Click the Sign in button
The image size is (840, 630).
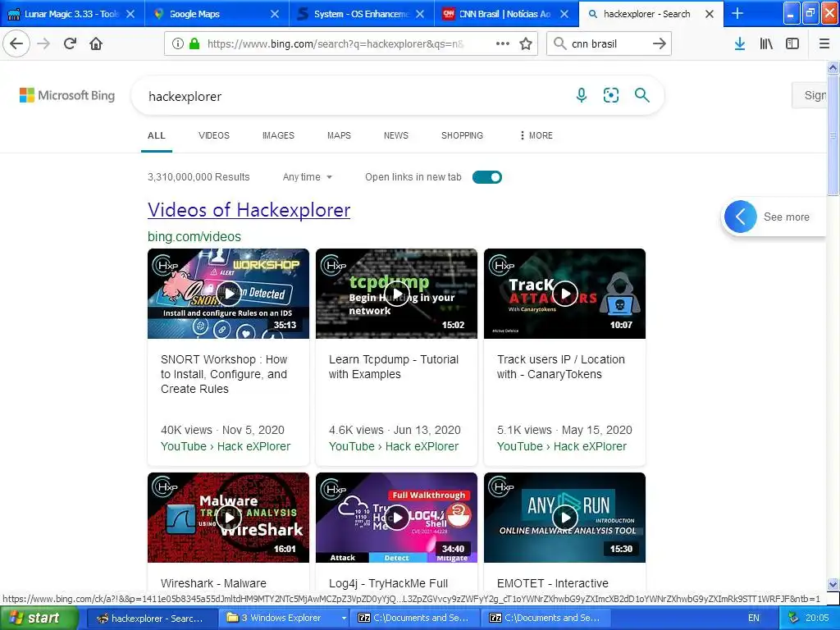point(810,95)
